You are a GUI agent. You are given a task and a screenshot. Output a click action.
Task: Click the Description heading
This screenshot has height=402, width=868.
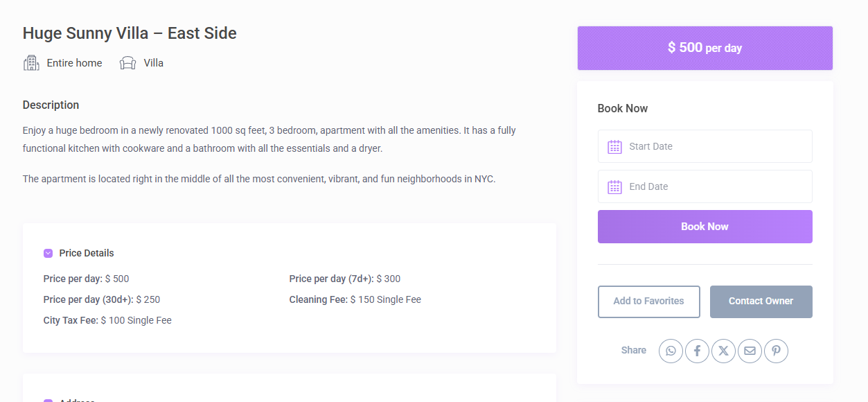51,105
